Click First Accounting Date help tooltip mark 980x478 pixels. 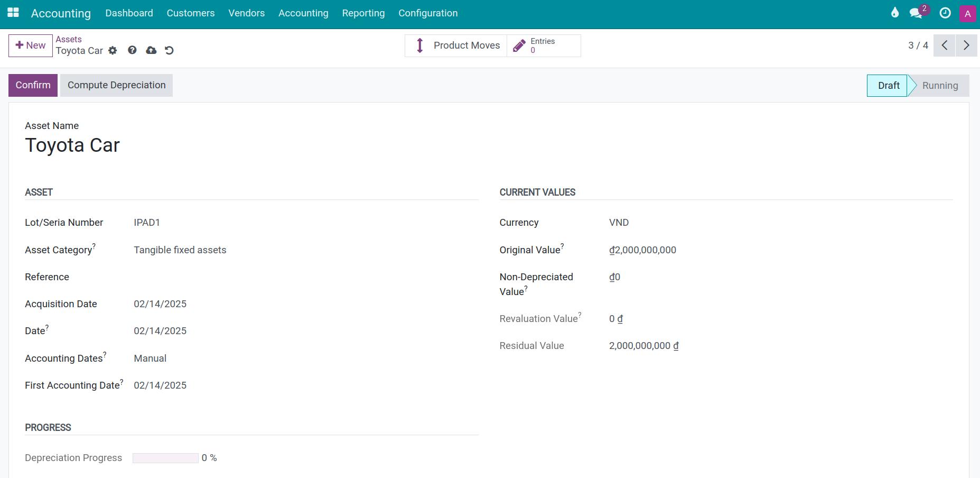122,381
